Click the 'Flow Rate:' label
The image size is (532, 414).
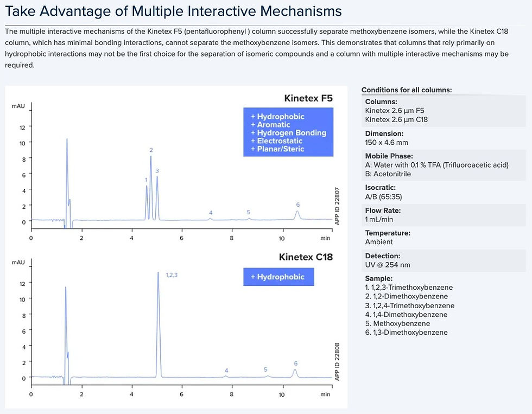pos(383,211)
